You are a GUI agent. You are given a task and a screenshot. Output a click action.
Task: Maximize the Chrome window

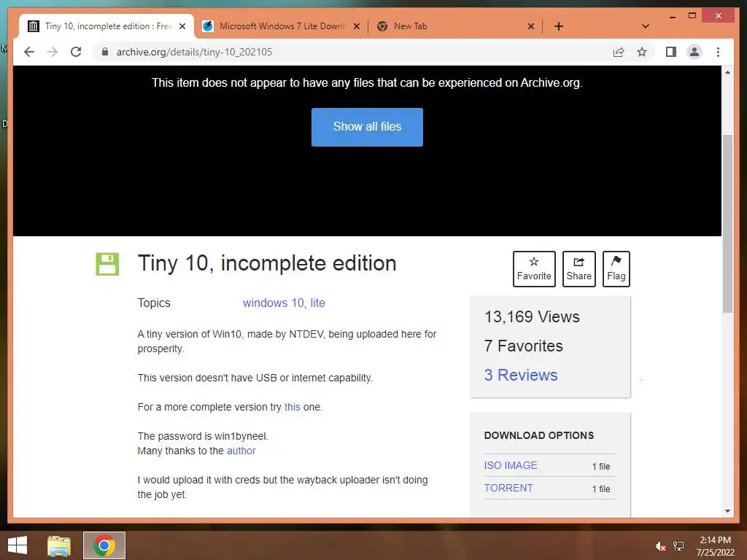pos(692,16)
